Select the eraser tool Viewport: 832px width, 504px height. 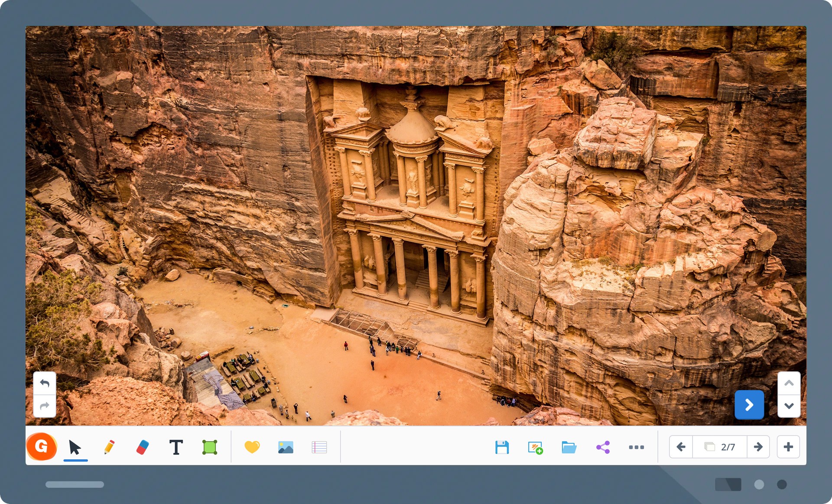[142, 447]
